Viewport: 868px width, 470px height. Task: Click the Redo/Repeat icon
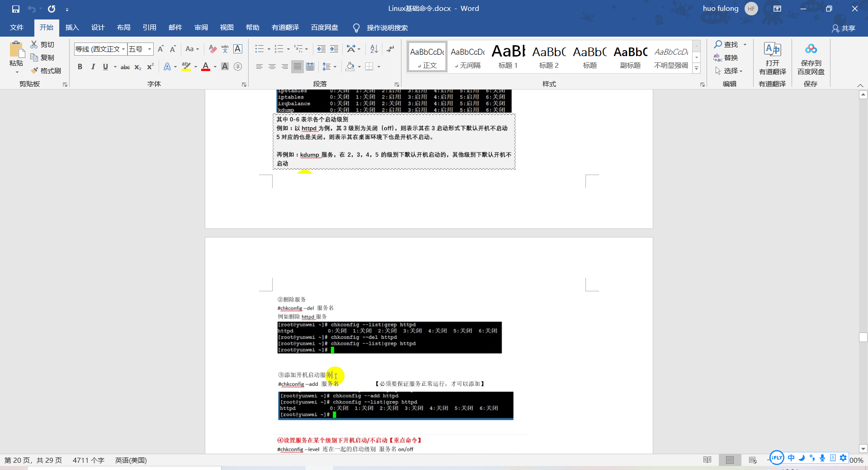[52, 9]
